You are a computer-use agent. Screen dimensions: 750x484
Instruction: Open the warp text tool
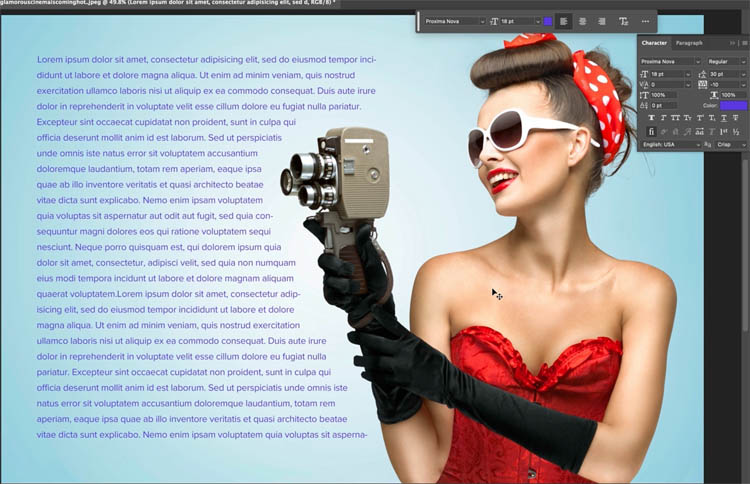pos(624,21)
